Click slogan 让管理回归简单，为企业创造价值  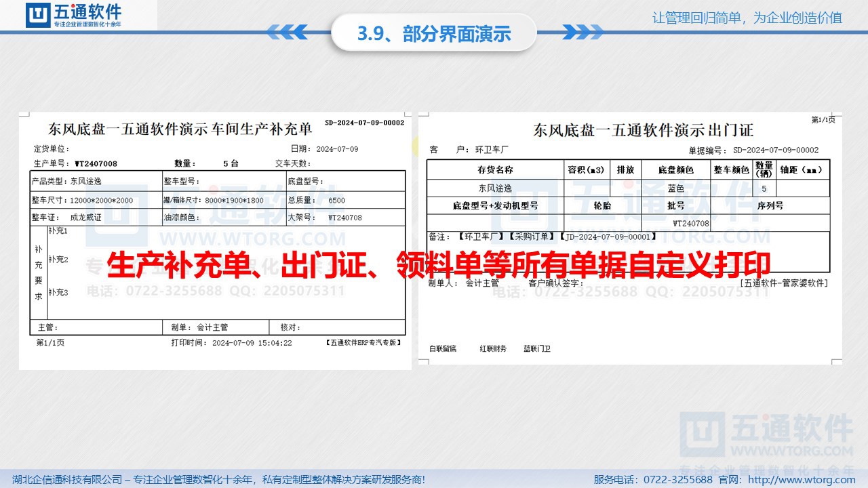(x=747, y=18)
